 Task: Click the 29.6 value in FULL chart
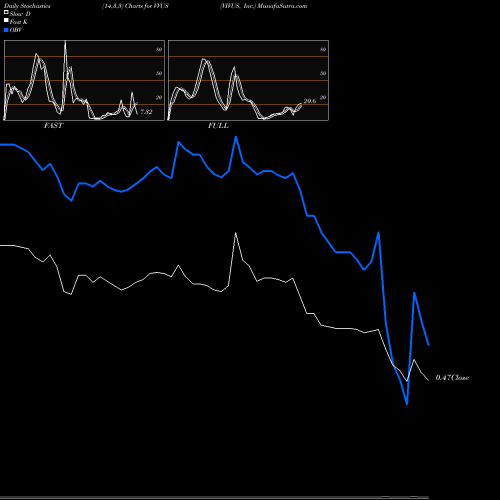point(310,101)
